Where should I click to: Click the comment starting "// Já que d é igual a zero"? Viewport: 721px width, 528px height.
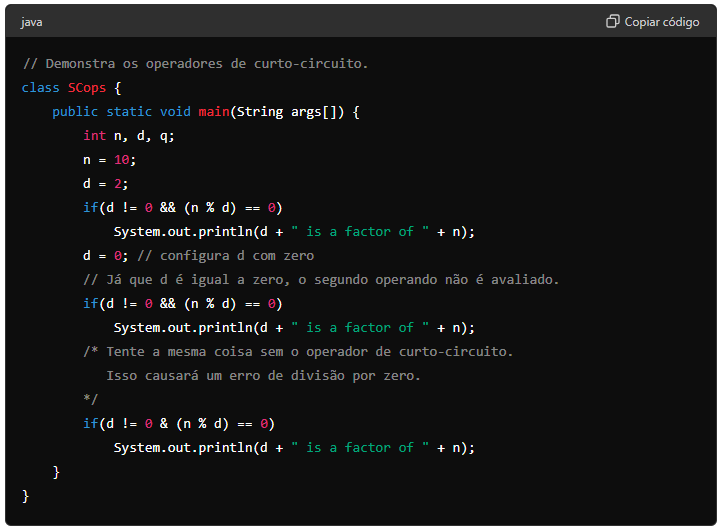(x=321, y=280)
